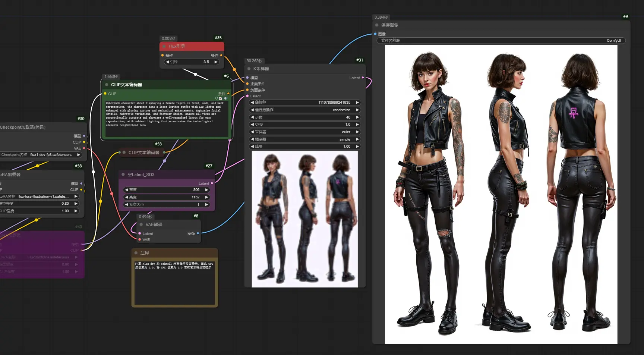
Task: Toggle the checkbox above the prompt text
Action: 221,98
